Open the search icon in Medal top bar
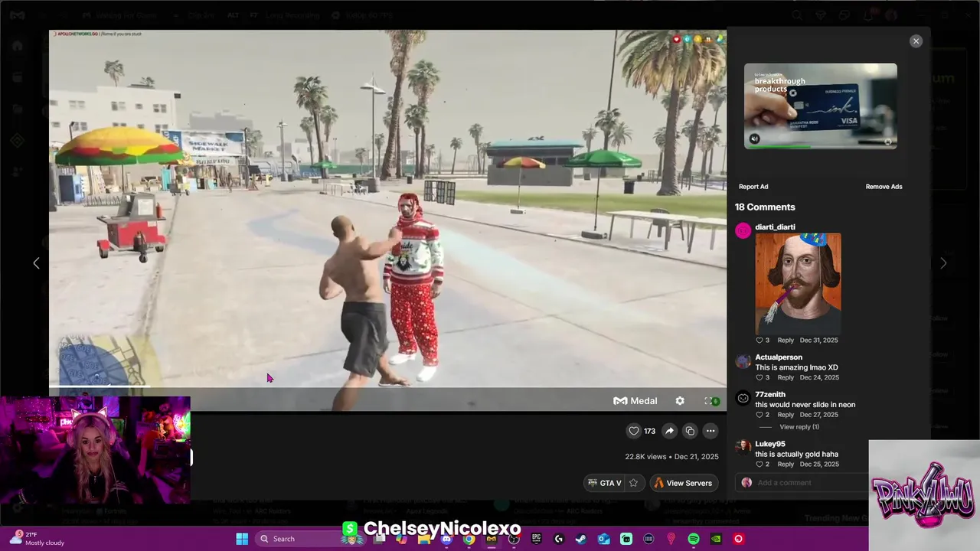The width and height of the screenshot is (980, 551). [797, 15]
